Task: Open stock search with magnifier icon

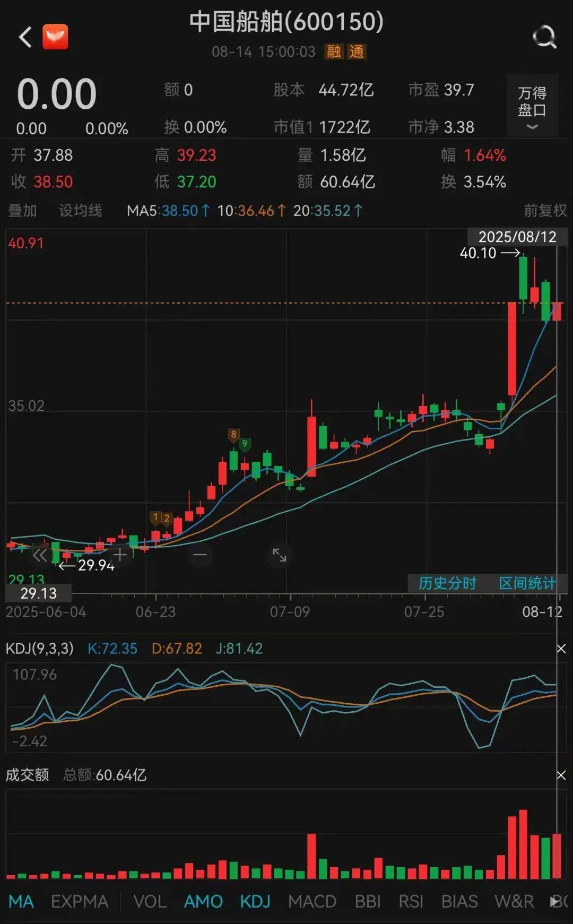Action: pos(544,37)
